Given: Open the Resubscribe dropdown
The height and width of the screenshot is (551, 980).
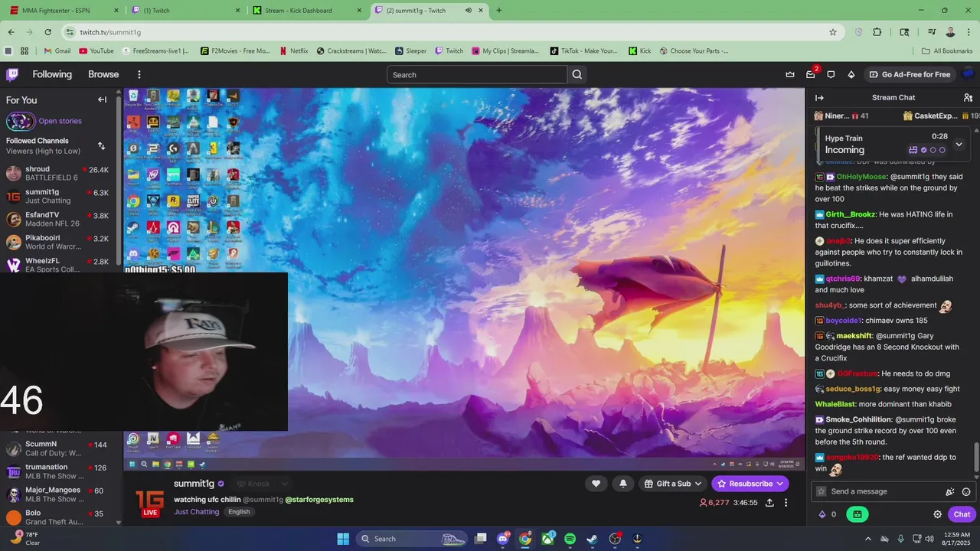Looking at the screenshot, I should click(x=750, y=484).
